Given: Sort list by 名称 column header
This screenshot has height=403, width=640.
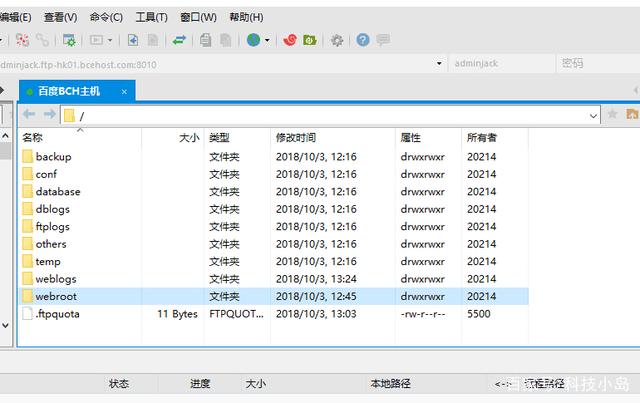Looking at the screenshot, I should [x=33, y=137].
